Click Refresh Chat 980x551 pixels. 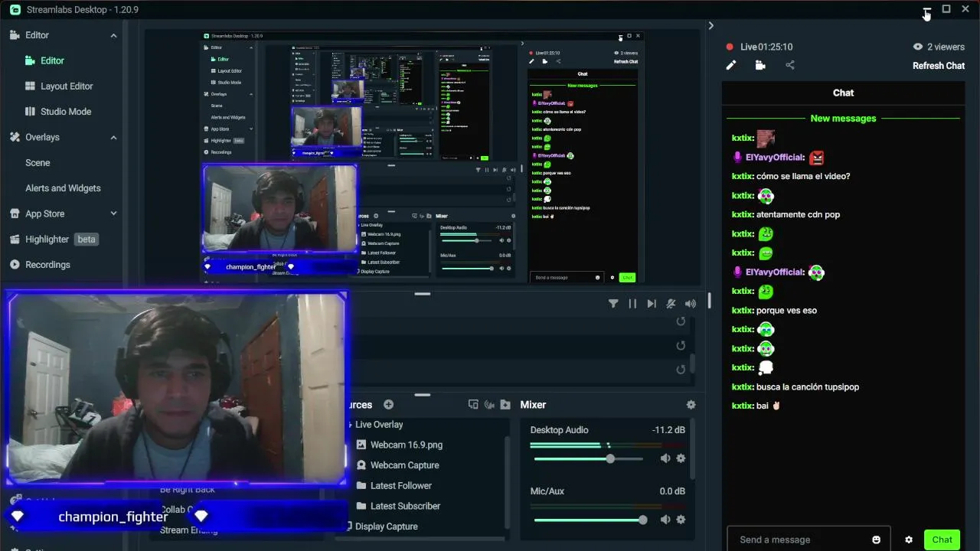tap(939, 66)
